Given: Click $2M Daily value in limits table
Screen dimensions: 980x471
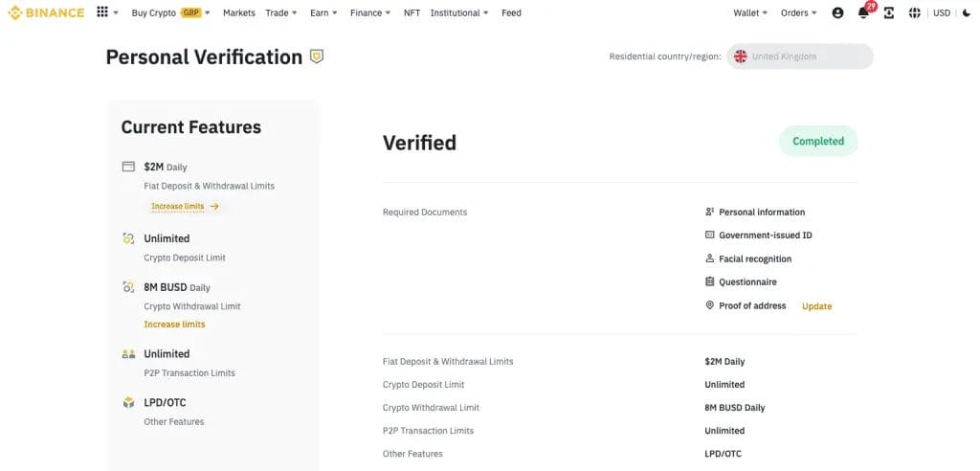Looking at the screenshot, I should (724, 362).
